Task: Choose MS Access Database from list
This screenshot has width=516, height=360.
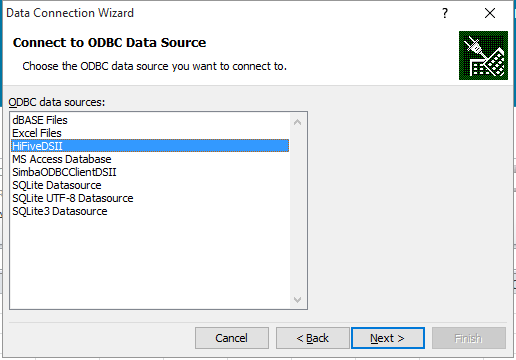Action: [x=150, y=159]
